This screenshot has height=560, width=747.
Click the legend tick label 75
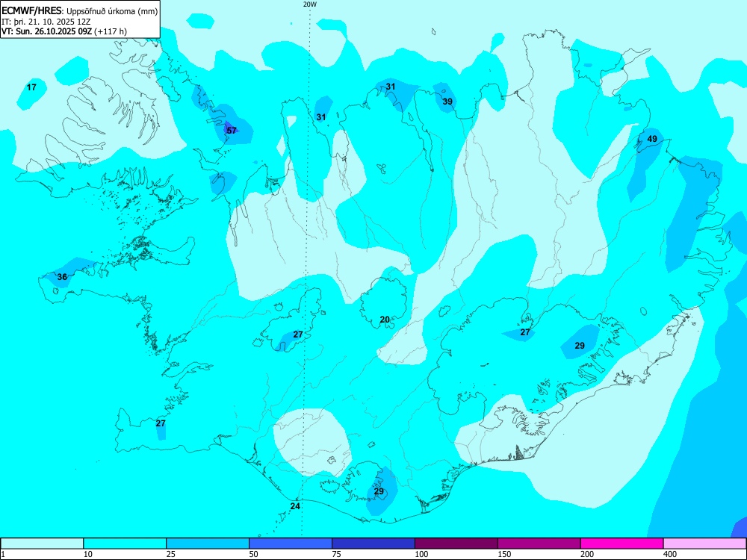337,554
